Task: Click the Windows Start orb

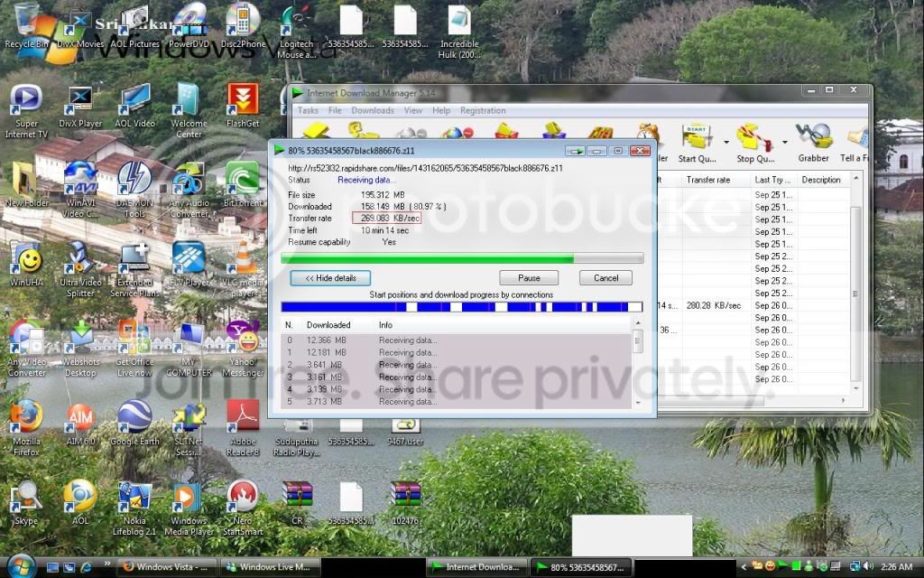Action: click(22, 566)
